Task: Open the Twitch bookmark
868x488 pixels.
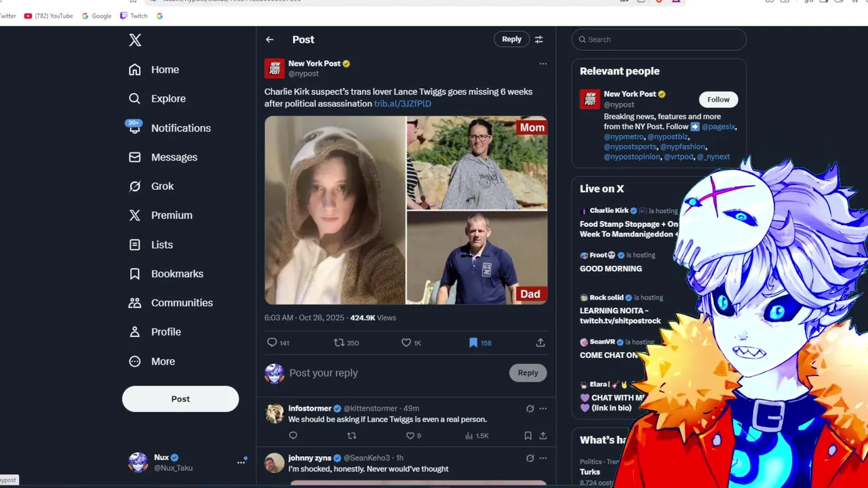Action: [134, 16]
